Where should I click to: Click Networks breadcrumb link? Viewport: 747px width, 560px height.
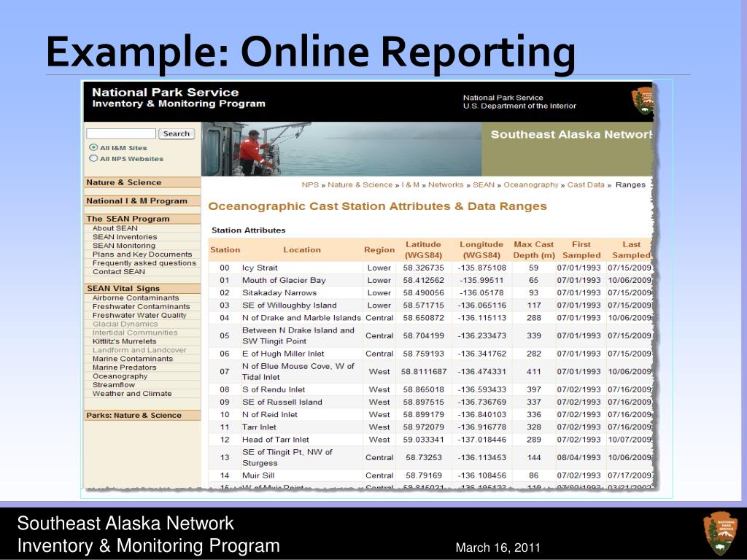pos(446,184)
